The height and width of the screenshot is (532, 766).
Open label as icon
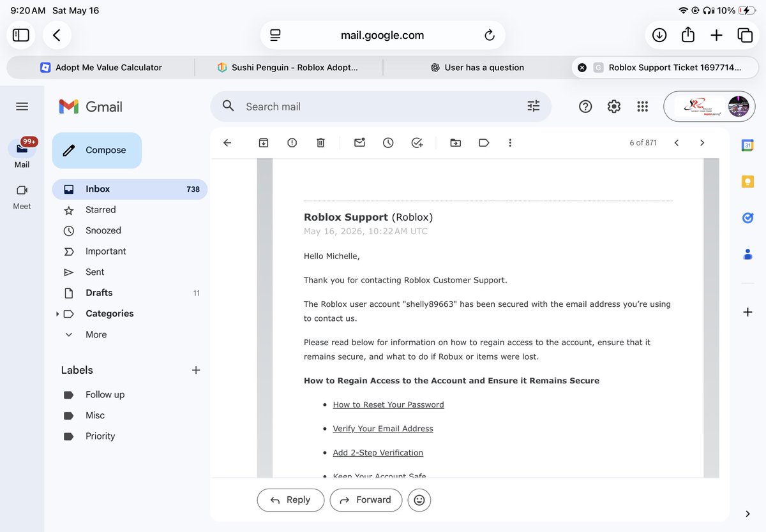pos(484,143)
